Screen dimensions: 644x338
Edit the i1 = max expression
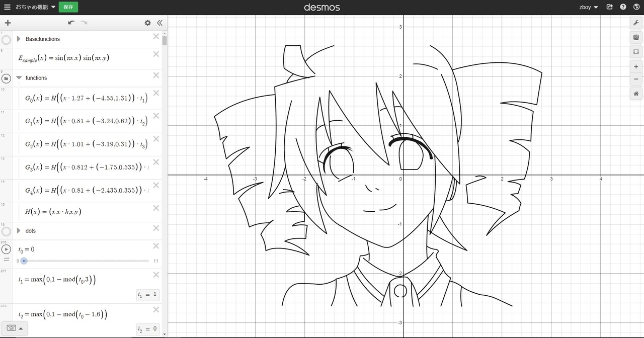[56, 279]
